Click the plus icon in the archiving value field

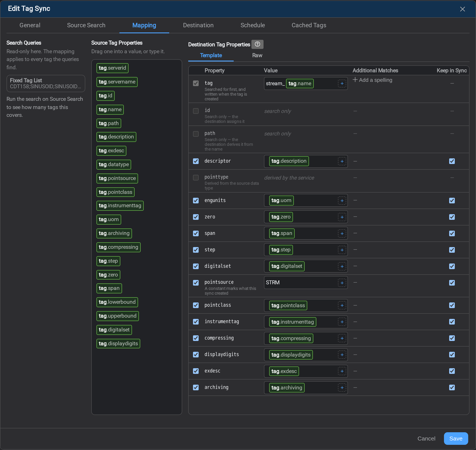[342, 388]
